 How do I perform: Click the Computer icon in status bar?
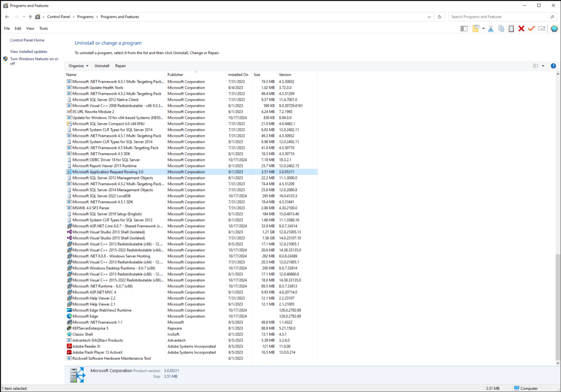click(x=517, y=388)
